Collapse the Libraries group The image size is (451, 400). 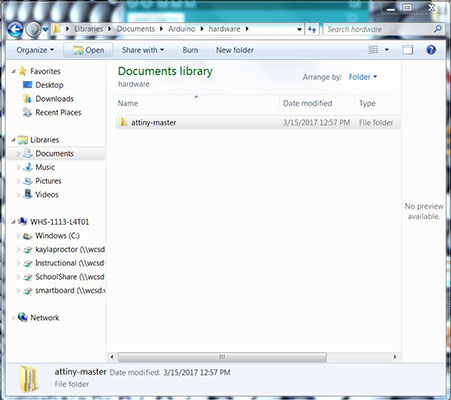coord(14,140)
